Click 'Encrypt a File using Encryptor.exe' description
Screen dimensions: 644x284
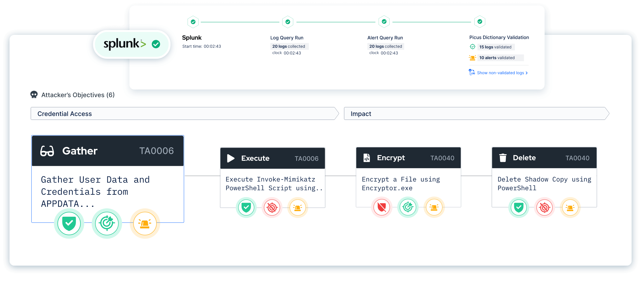point(401,184)
